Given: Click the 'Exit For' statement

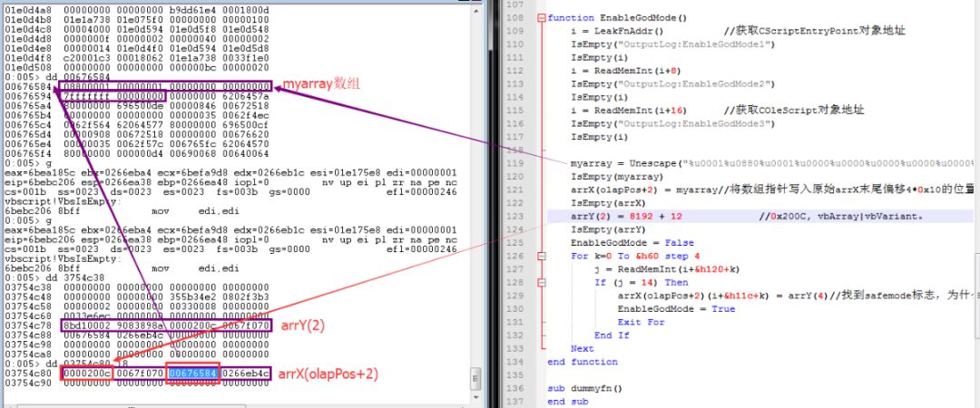Looking at the screenshot, I should 642,323.
